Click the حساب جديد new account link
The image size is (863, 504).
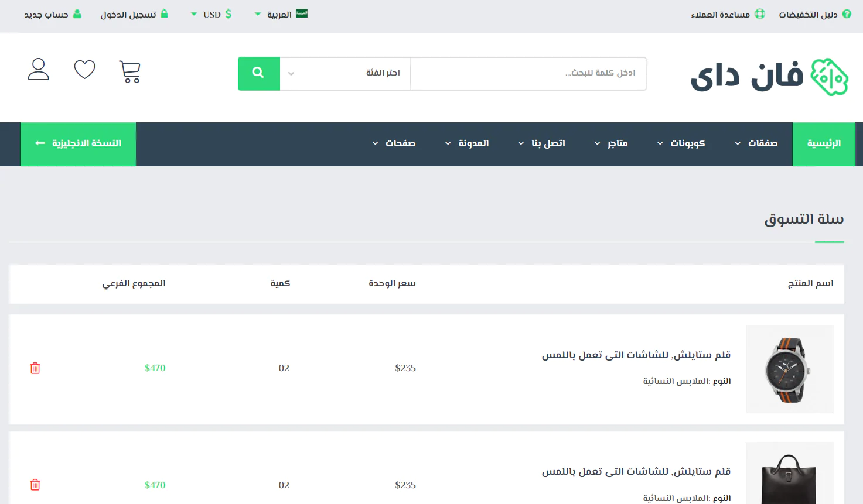click(x=53, y=14)
